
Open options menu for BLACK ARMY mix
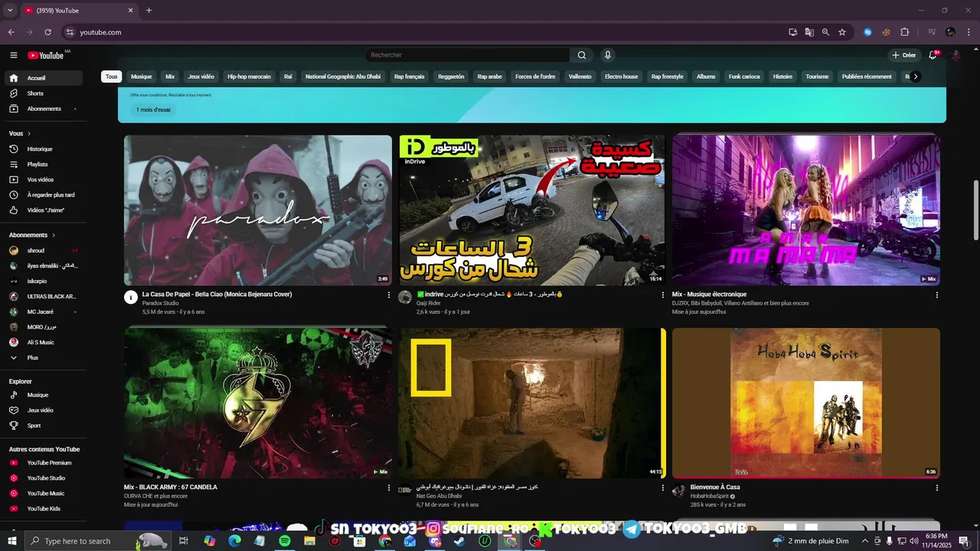coord(388,487)
